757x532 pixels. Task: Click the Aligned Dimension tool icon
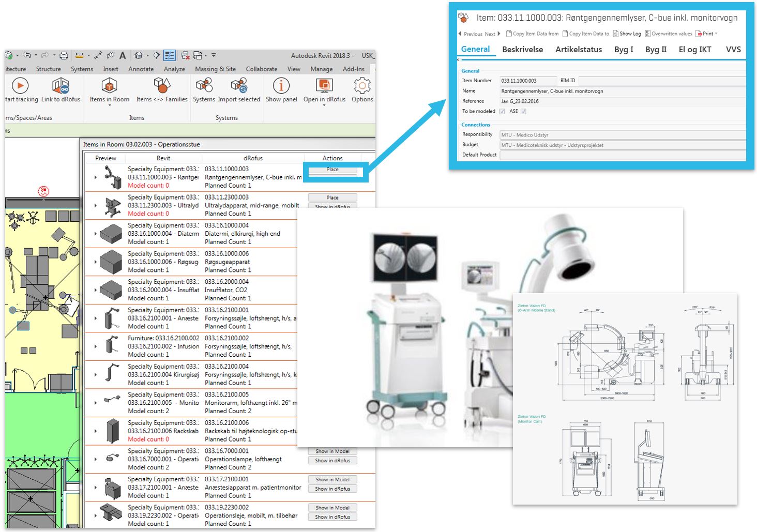98,55
